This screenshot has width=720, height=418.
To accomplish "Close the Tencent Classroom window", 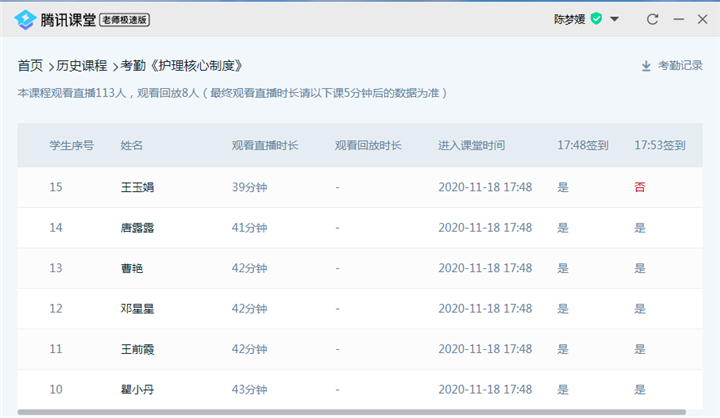I will [x=703, y=19].
